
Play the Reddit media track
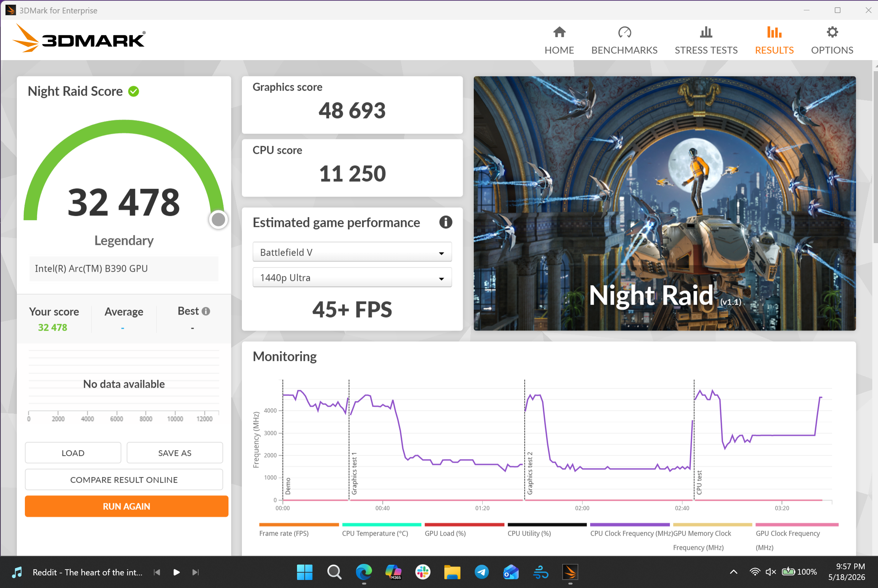point(176,572)
